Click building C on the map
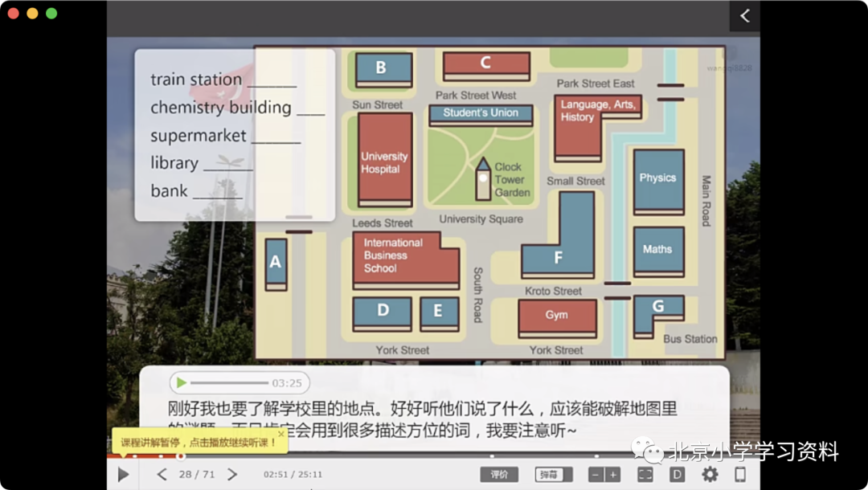 (x=486, y=66)
